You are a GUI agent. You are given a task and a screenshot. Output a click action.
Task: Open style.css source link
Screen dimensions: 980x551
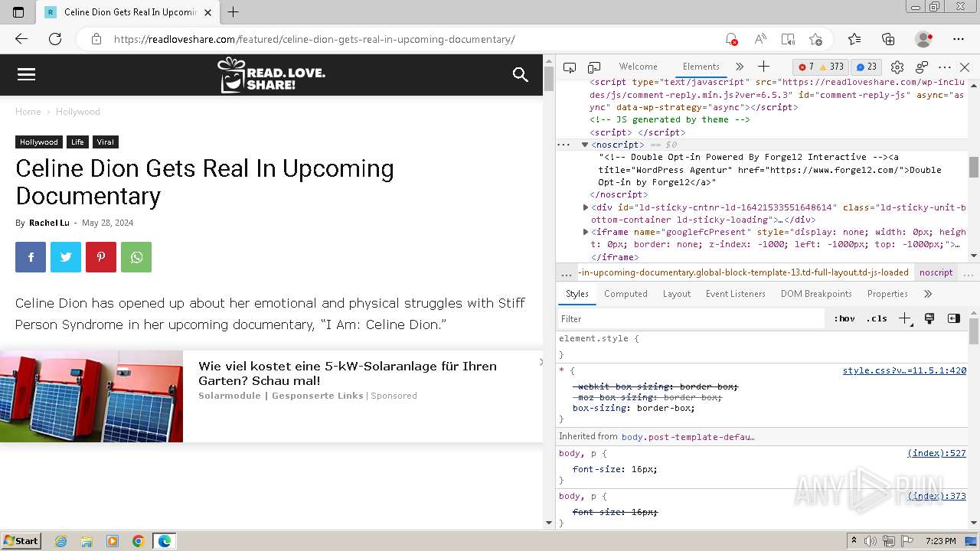[904, 370]
